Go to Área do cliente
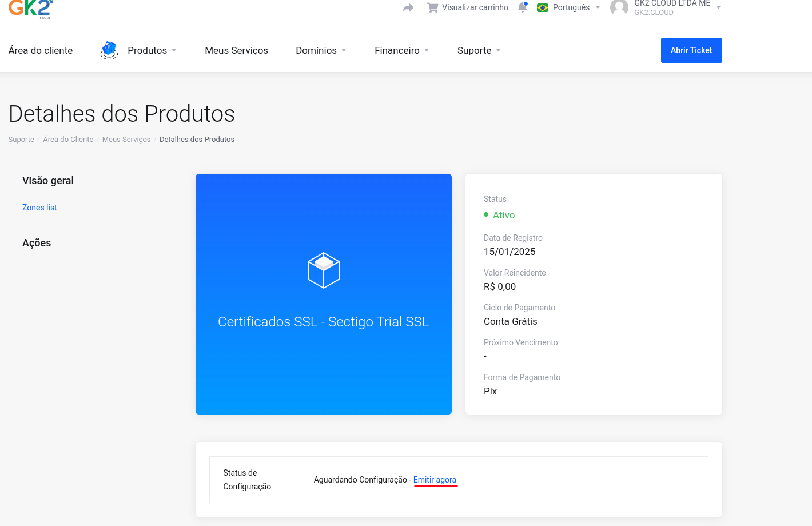812x526 pixels. tap(41, 50)
